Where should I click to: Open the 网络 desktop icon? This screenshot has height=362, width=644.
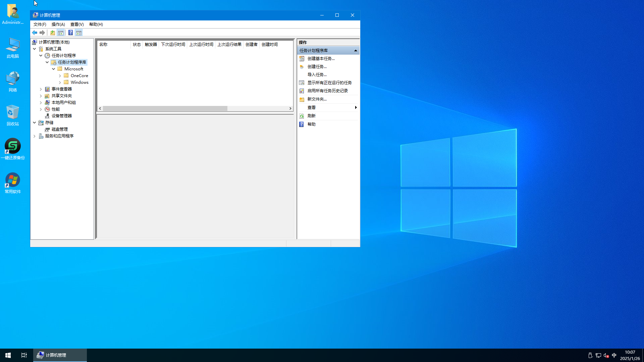[13, 81]
